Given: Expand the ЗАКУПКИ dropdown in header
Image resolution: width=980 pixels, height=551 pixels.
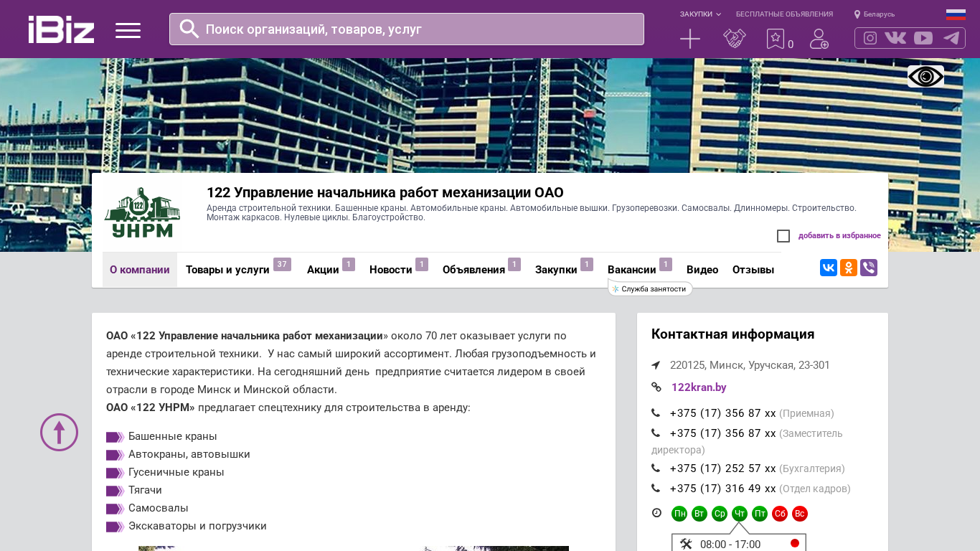Looking at the screenshot, I should [701, 14].
